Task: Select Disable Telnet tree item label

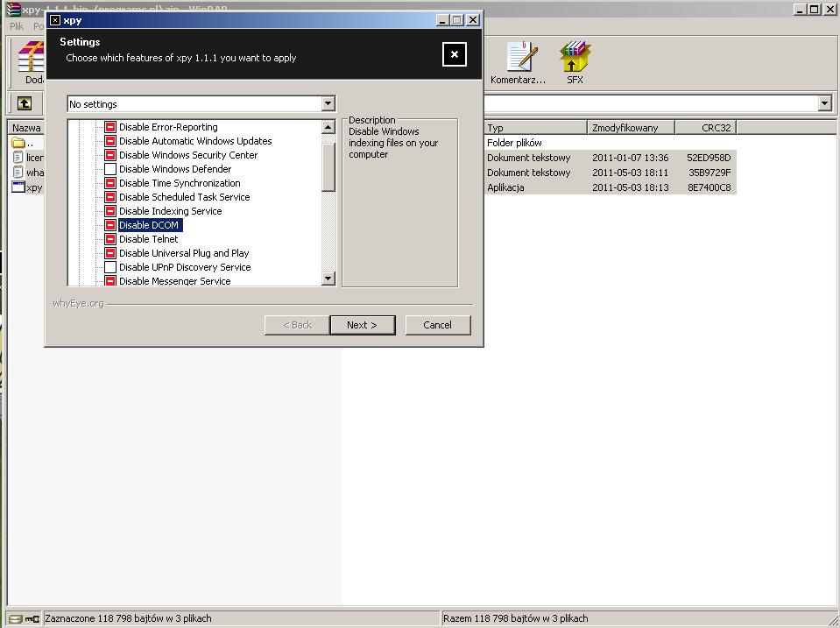Action: pyautogui.click(x=149, y=239)
